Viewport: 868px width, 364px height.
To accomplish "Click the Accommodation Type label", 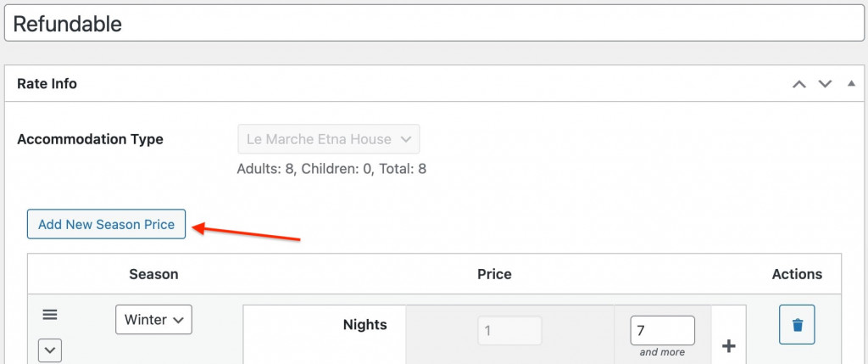I will (90, 139).
